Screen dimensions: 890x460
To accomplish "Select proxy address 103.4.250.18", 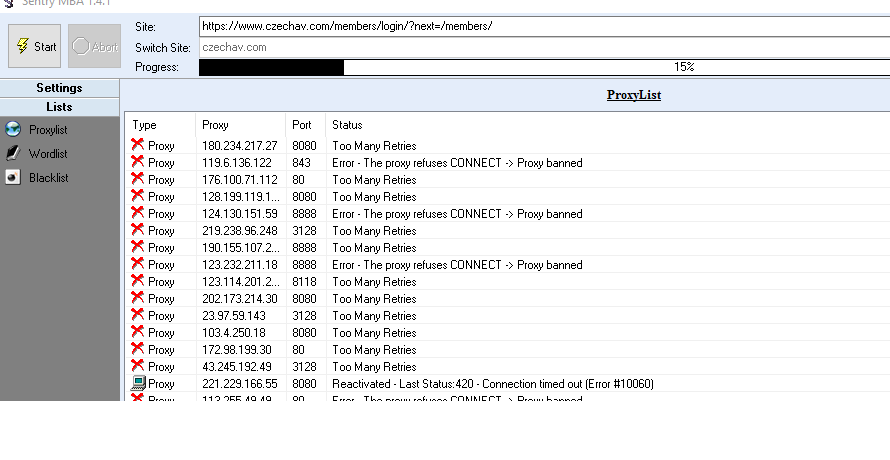I will pos(234,333).
